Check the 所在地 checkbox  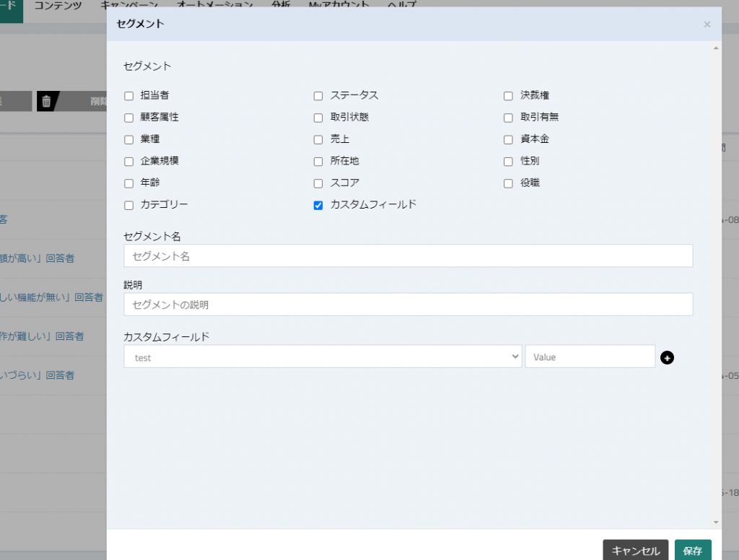click(318, 162)
